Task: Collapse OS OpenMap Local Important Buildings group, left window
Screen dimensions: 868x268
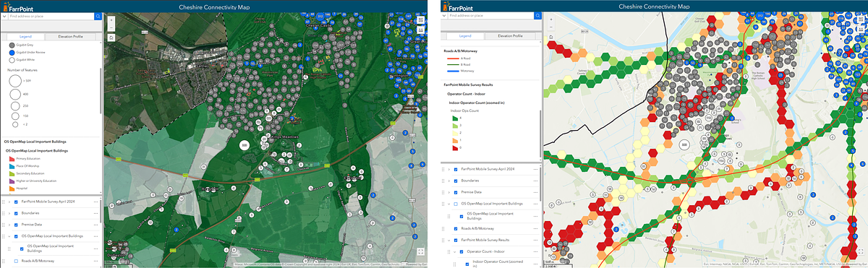Action: [10, 236]
